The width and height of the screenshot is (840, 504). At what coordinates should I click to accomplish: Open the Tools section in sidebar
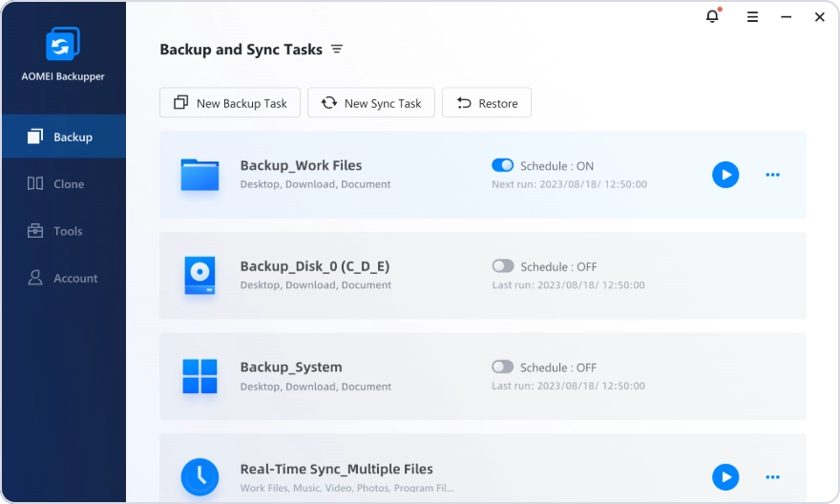coord(63,231)
